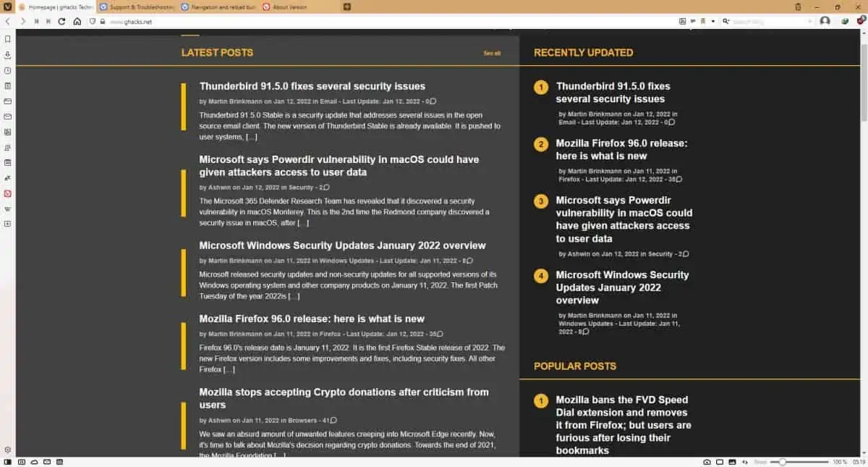Click the clock showing 05:19
Viewport: 868px width, 467px height.
tap(859, 461)
